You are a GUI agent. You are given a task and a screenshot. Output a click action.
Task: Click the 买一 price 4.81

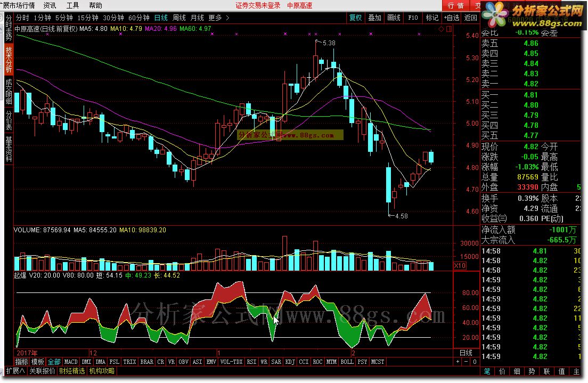point(531,95)
